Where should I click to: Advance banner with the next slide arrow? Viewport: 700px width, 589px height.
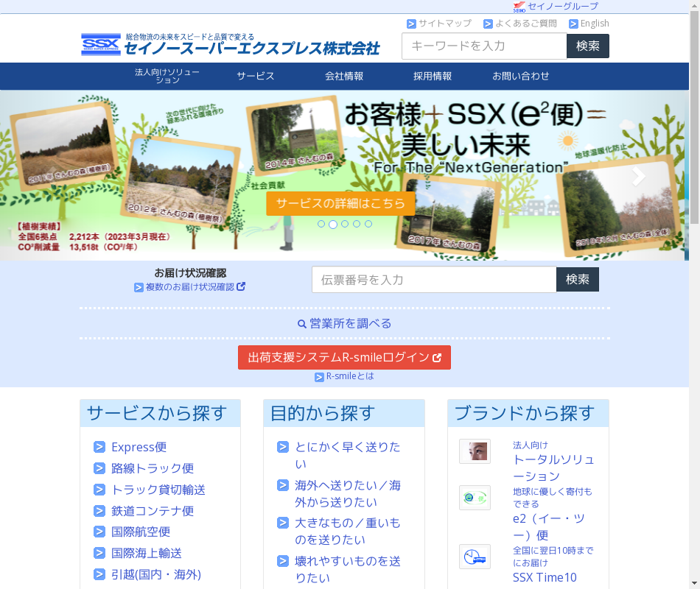(639, 176)
